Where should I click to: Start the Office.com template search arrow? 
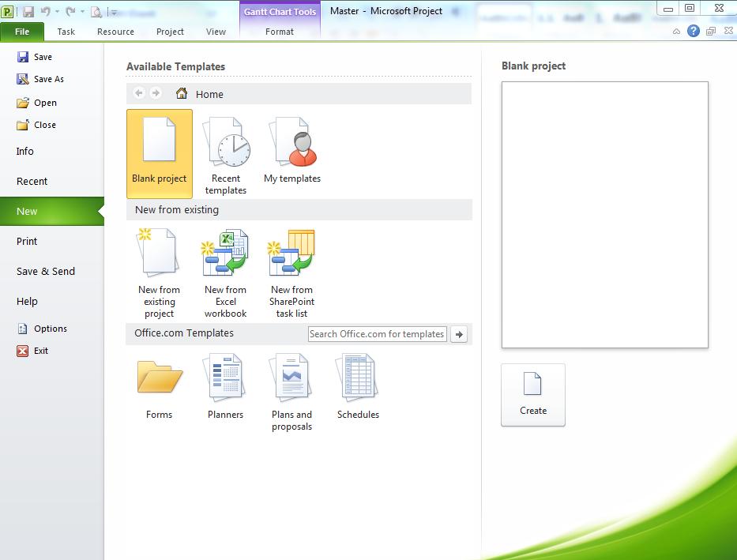(x=459, y=334)
